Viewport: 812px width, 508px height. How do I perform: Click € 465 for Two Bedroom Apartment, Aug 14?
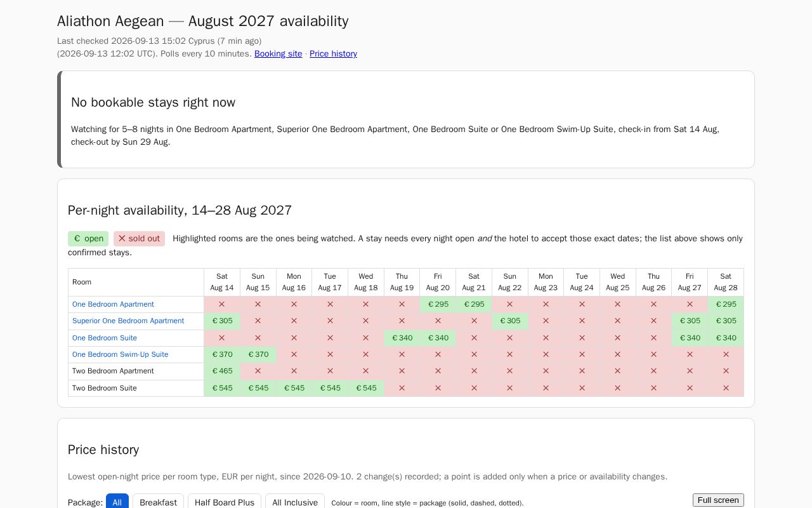tap(222, 371)
